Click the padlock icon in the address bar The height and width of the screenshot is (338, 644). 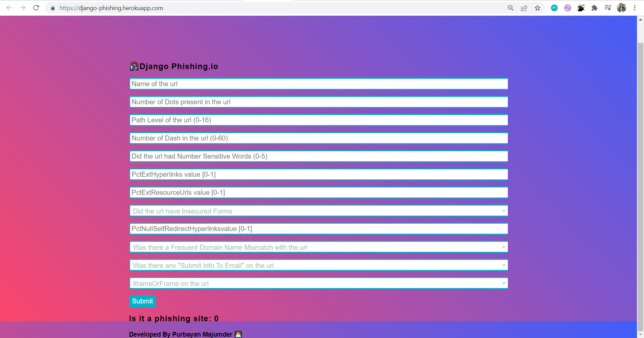53,8
